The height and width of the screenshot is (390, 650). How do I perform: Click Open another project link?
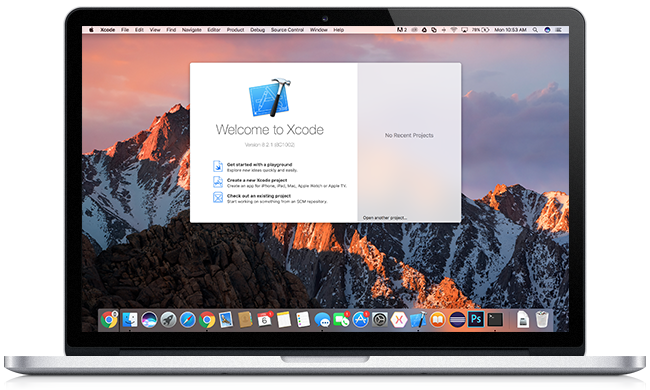[x=385, y=218]
